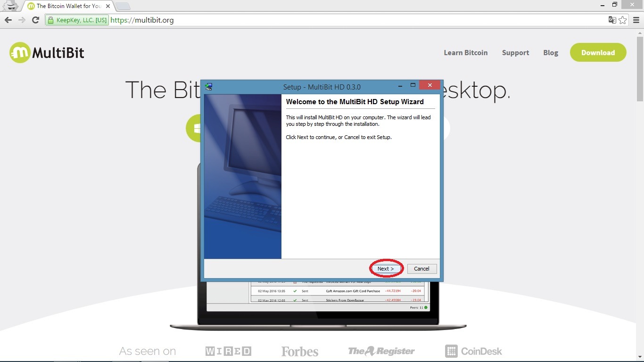Viewport: 644px width, 362px height.
Task: Click the green Download button
Action: point(598,53)
